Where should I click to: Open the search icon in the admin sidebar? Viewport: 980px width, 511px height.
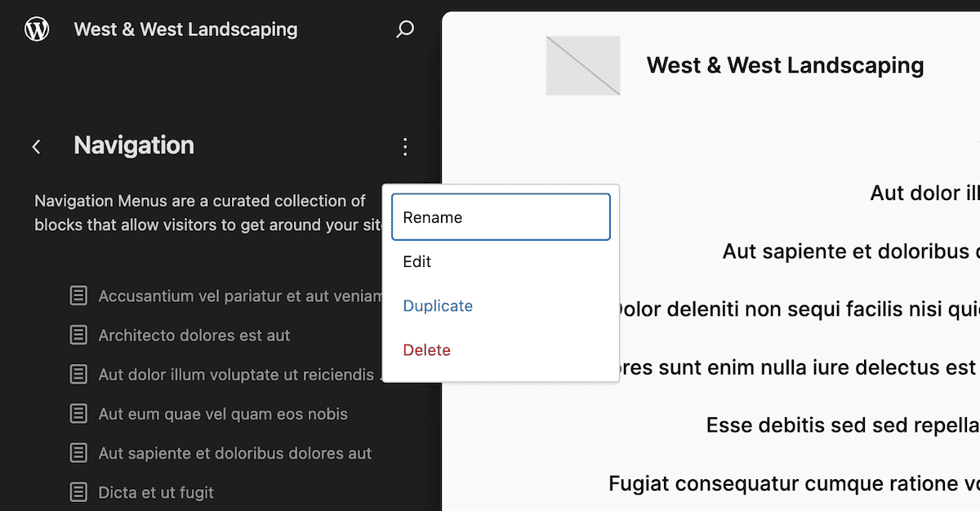point(404,29)
